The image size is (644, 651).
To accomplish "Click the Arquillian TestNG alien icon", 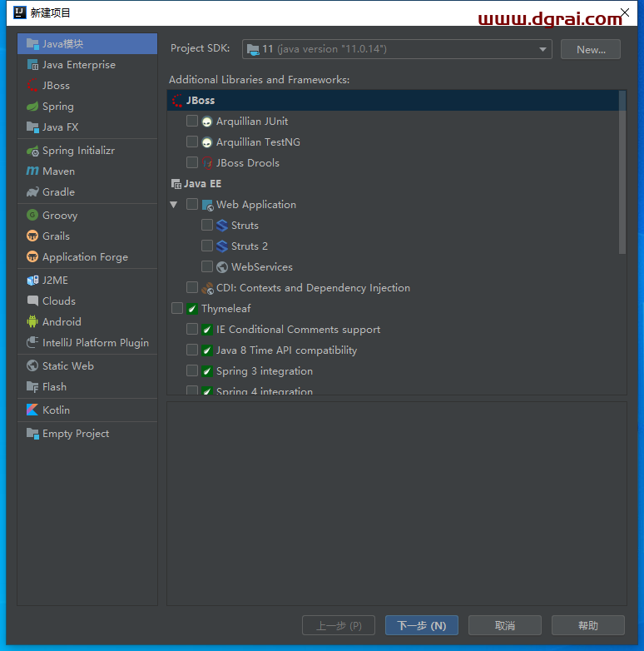I will (x=206, y=142).
